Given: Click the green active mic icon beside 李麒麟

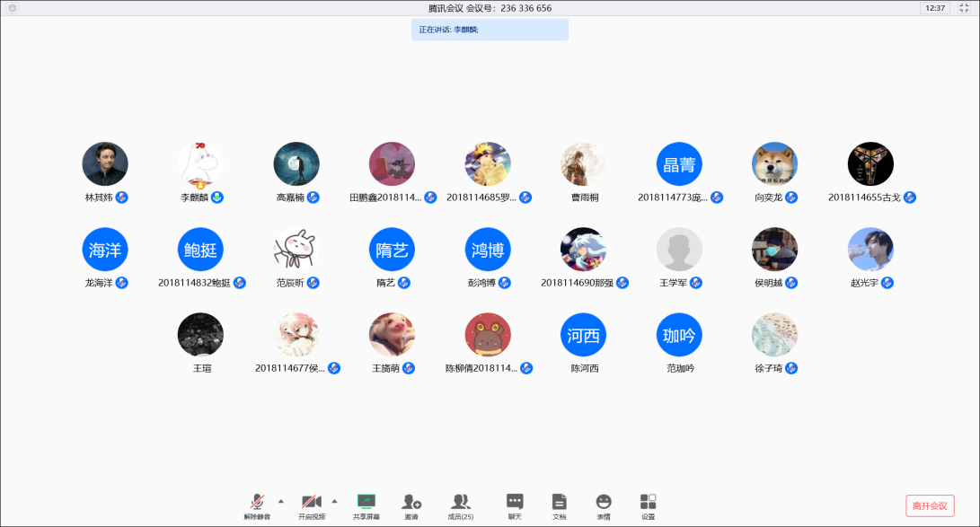Looking at the screenshot, I should click(x=217, y=198).
